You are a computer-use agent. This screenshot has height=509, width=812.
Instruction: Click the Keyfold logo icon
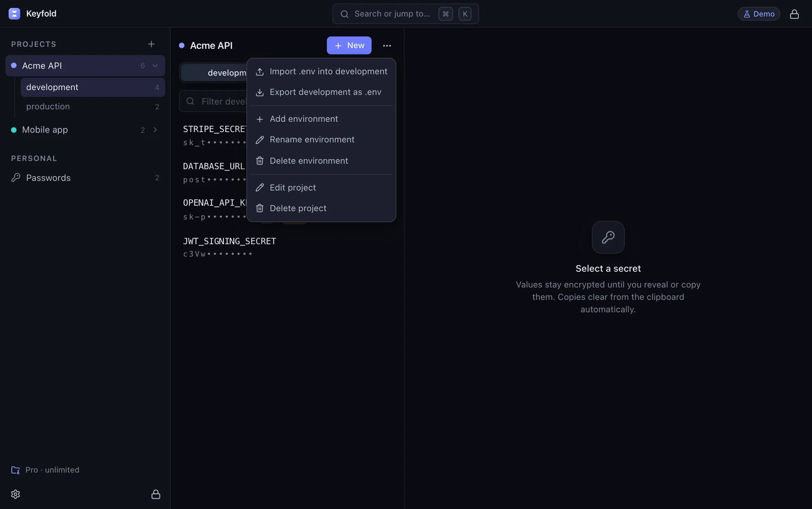[x=14, y=14]
